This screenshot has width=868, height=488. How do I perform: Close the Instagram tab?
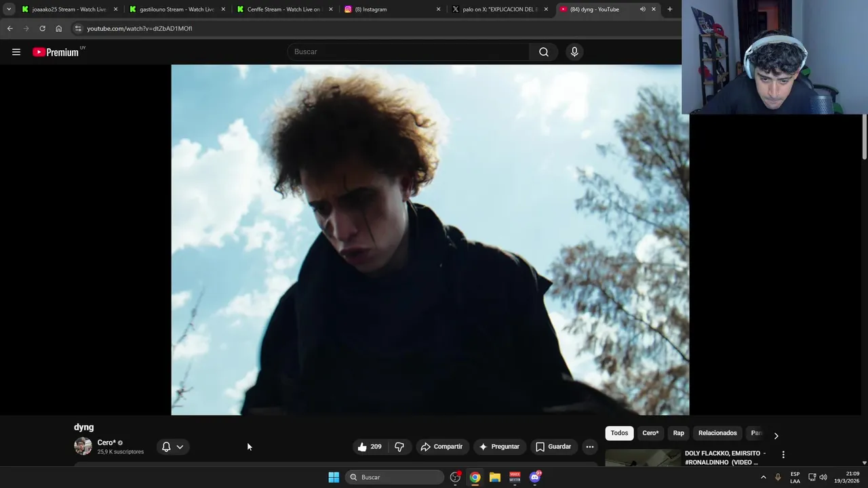[x=439, y=9]
